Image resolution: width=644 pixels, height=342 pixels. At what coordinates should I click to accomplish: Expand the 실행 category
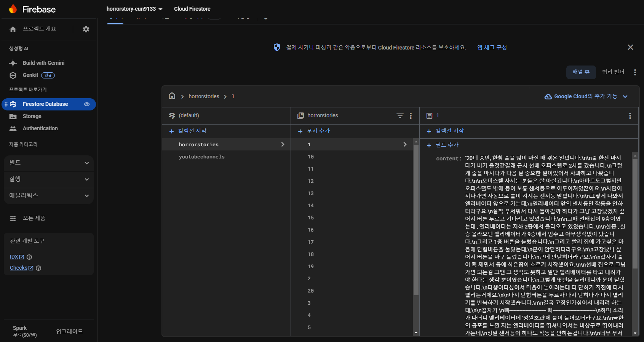49,179
